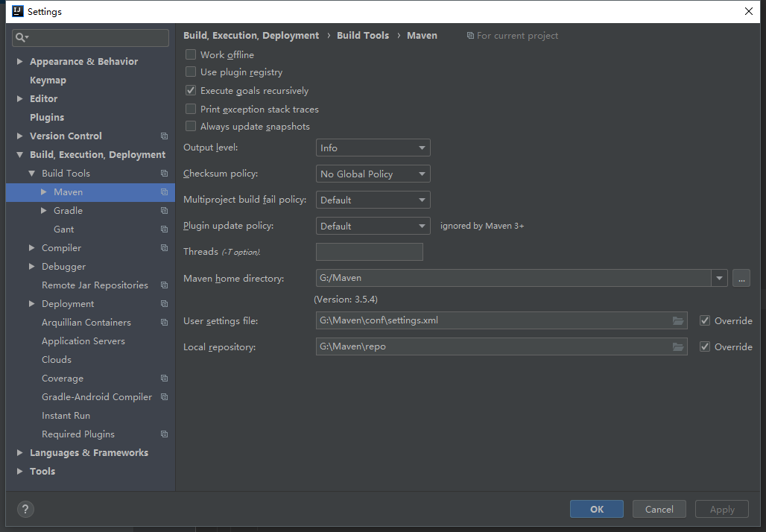Image resolution: width=766 pixels, height=532 pixels.
Task: Expand the Maven subtree arrow
Action: click(43, 192)
